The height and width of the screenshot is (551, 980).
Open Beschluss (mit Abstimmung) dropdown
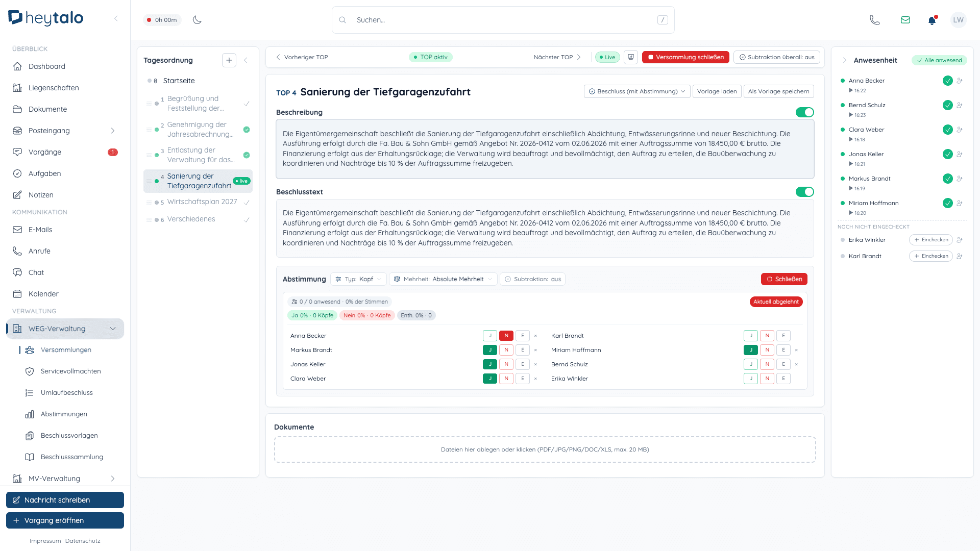point(637,91)
